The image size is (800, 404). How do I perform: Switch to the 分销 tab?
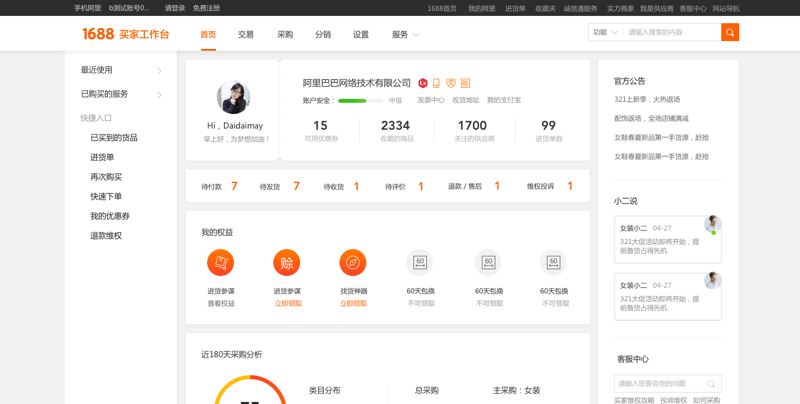[323, 35]
